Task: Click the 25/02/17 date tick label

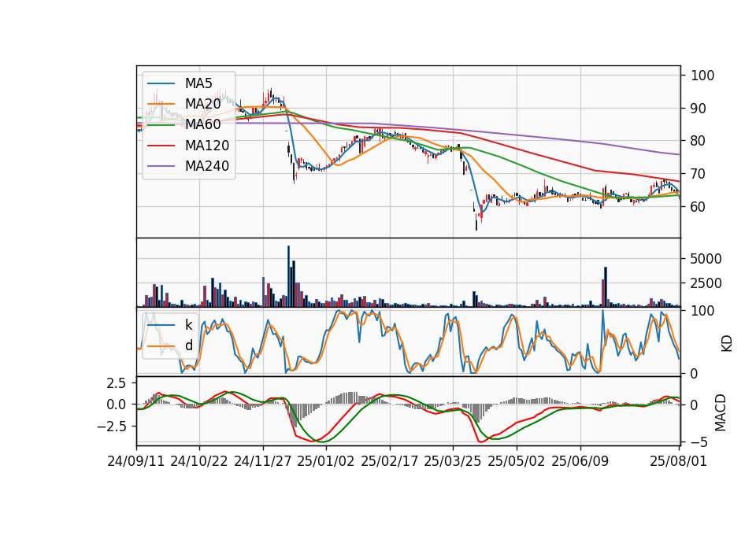Action: [390, 461]
